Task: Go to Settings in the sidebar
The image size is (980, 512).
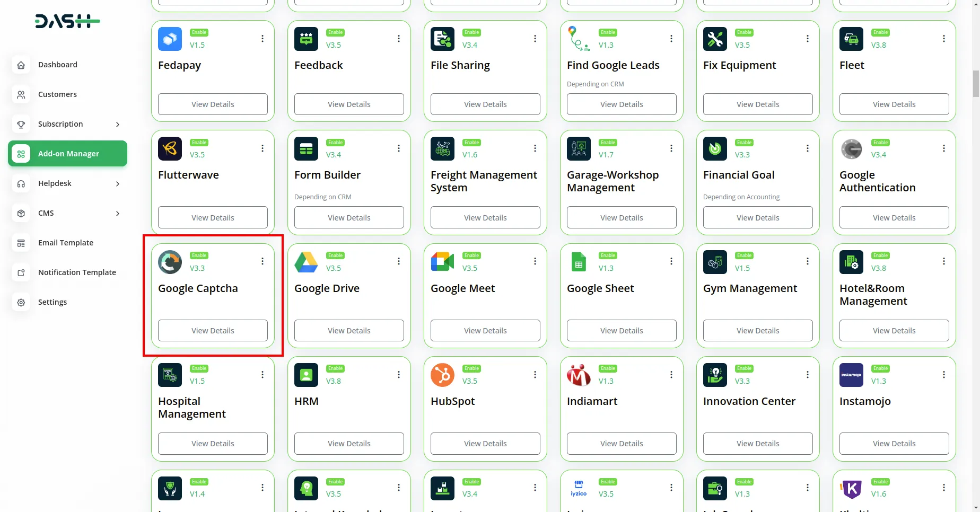Action: pyautogui.click(x=67, y=302)
